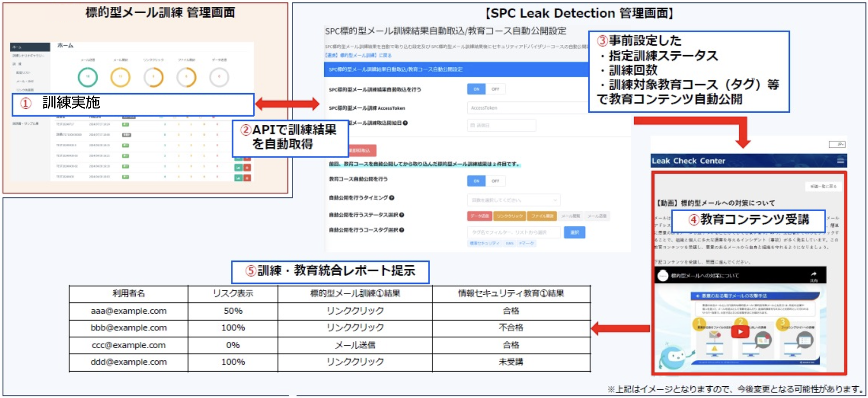Click the 不合格 result cell
The image size is (868, 398).
(511, 328)
